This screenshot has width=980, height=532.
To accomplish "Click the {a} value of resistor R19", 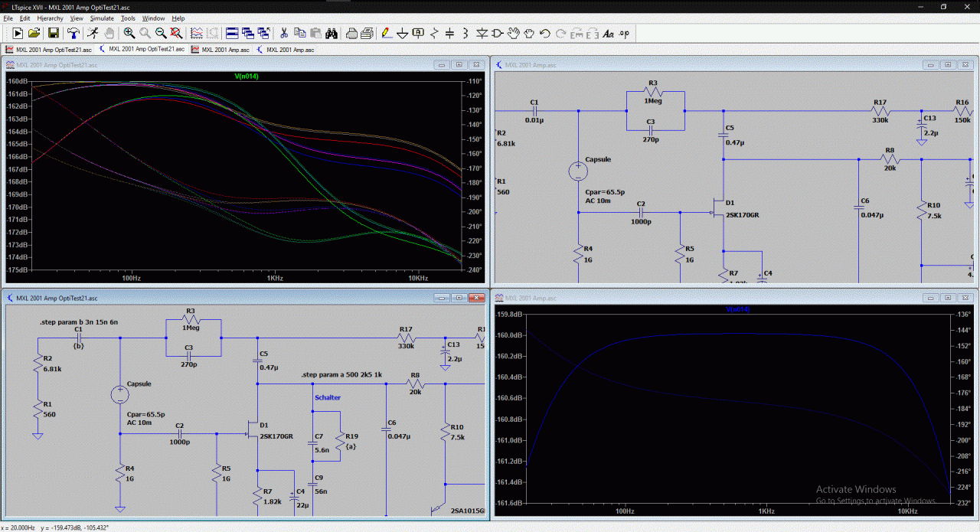I will [351, 446].
